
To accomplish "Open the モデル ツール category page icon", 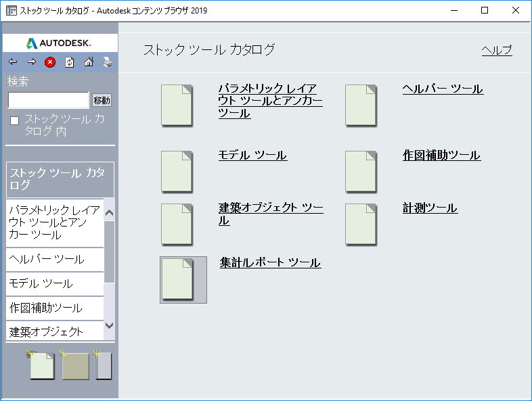I will [177, 172].
